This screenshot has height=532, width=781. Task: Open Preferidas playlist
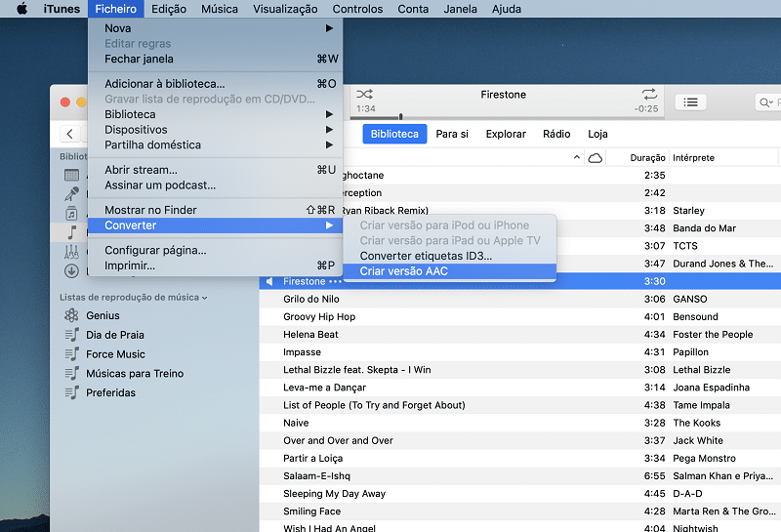(x=110, y=393)
